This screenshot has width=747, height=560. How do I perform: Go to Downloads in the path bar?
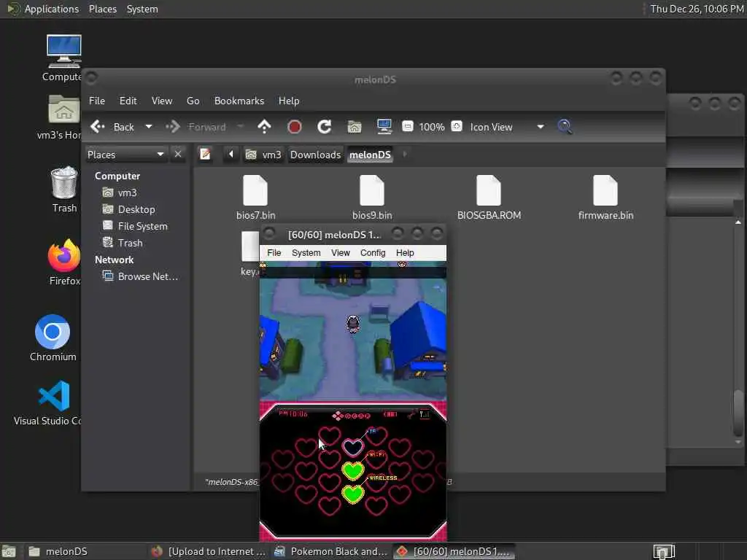315,155
